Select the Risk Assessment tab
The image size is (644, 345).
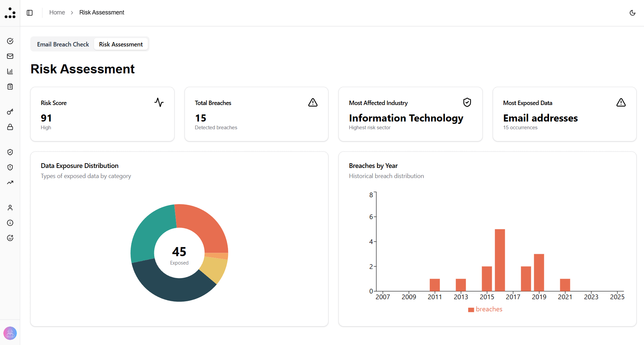click(121, 44)
